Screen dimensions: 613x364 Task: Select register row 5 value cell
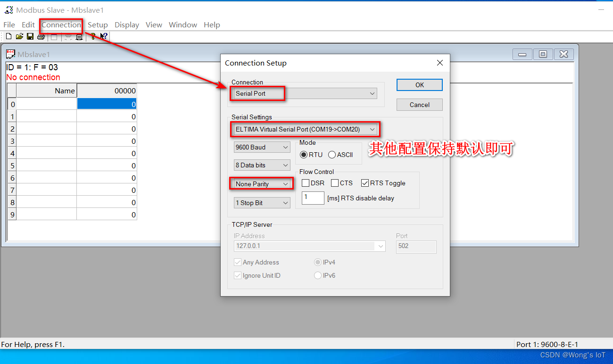107,165
